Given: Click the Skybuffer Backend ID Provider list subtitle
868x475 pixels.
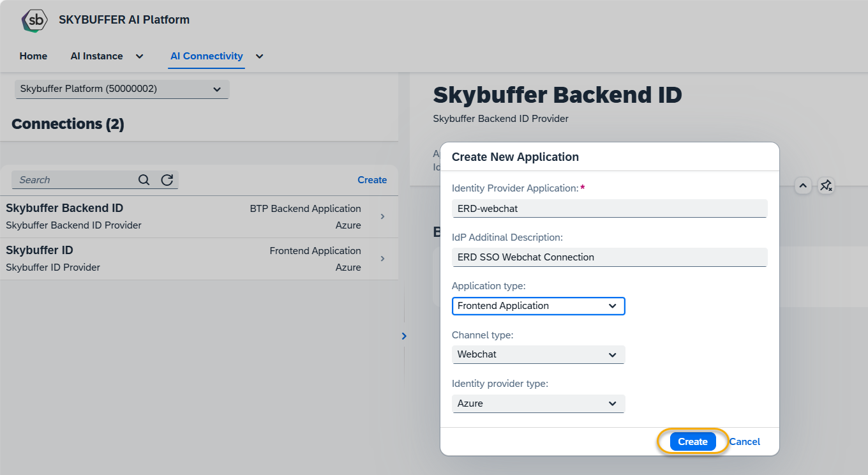Looking at the screenshot, I should 73,225.
